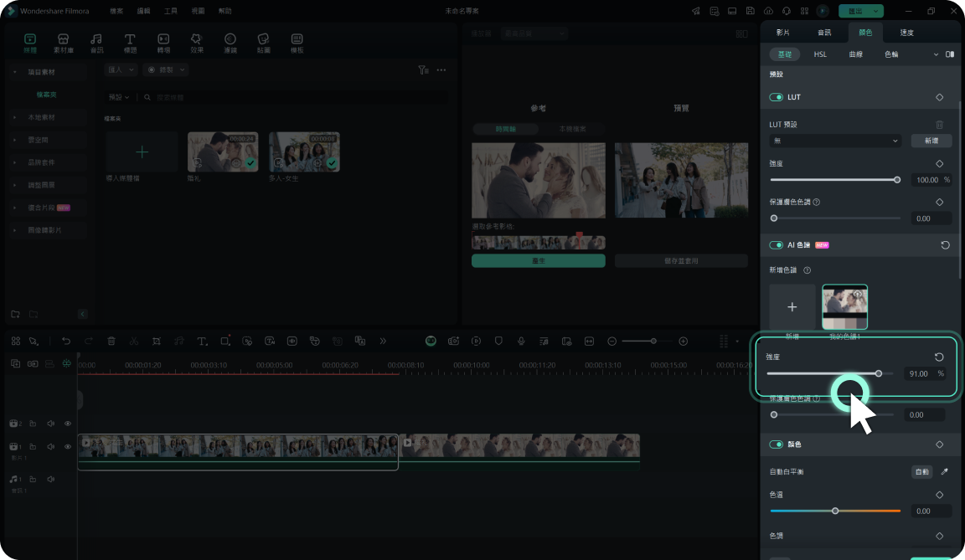Toggle the LUT switch
This screenshot has height=560, width=965.
pos(776,97)
